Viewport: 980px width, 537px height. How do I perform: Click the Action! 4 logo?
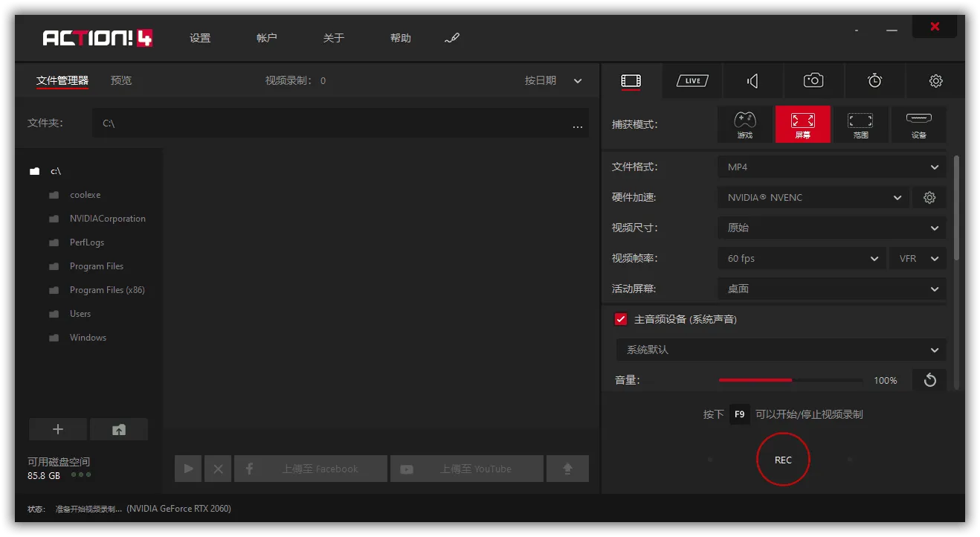(97, 38)
